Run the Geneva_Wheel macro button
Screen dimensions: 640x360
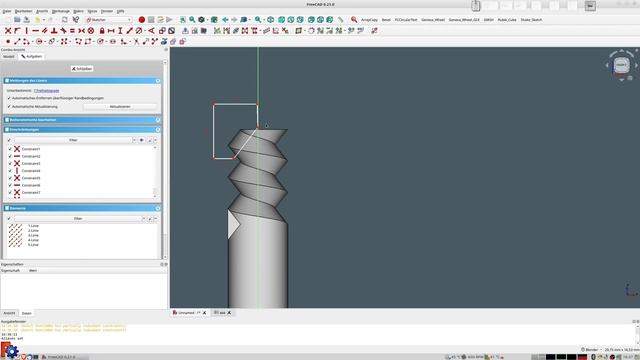[433, 20]
